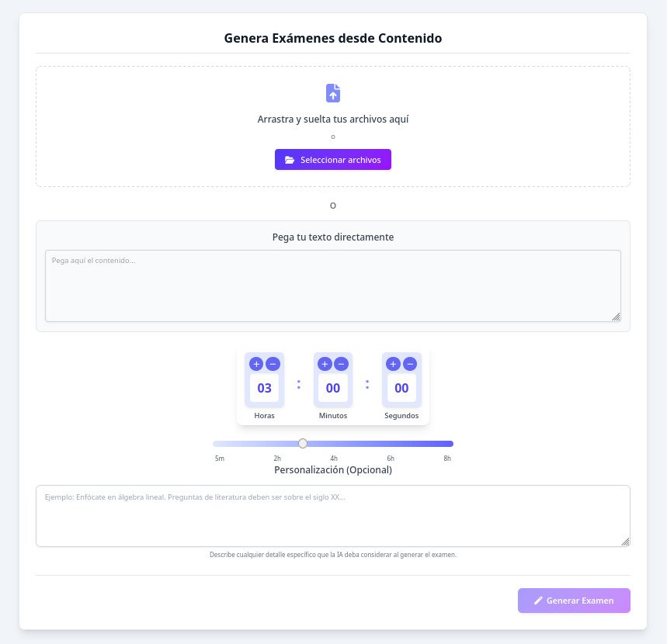
Task: Increase hours with plus button
Action: [256, 364]
